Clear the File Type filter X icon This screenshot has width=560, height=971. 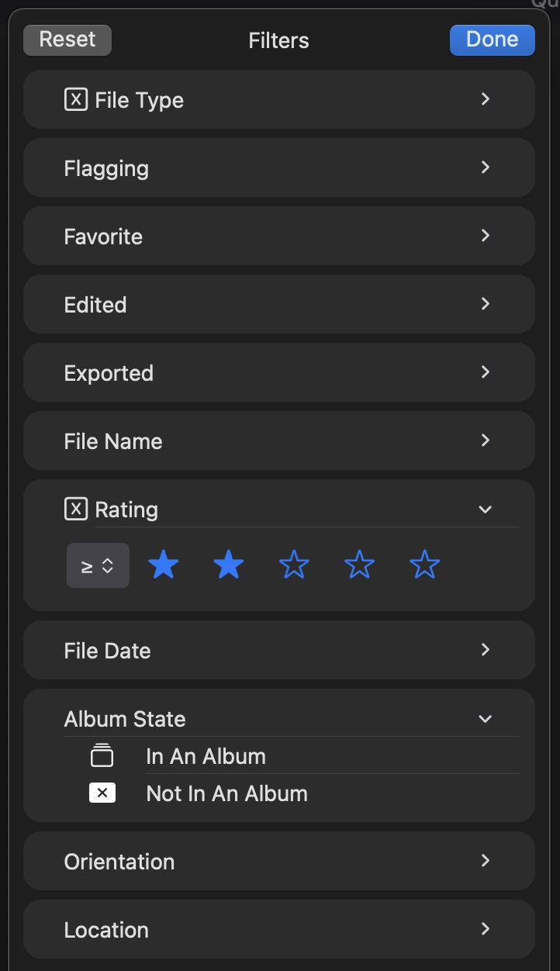[75, 100]
